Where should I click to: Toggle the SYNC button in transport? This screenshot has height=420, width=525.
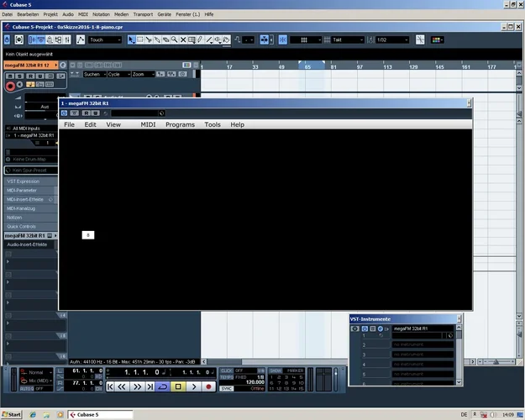click(227, 389)
